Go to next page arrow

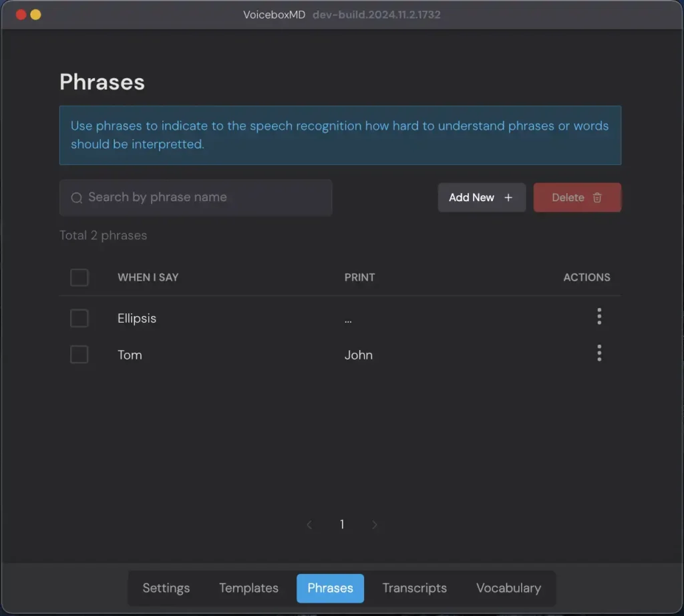click(x=375, y=525)
